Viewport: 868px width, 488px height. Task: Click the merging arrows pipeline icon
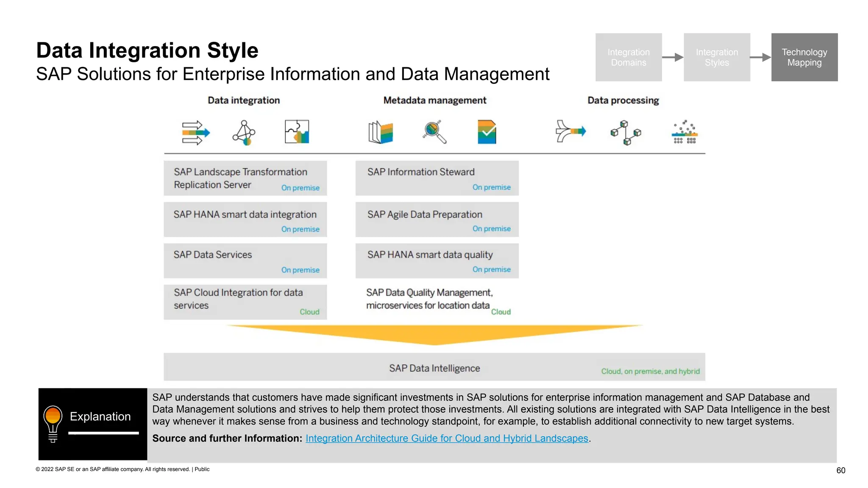[570, 131]
